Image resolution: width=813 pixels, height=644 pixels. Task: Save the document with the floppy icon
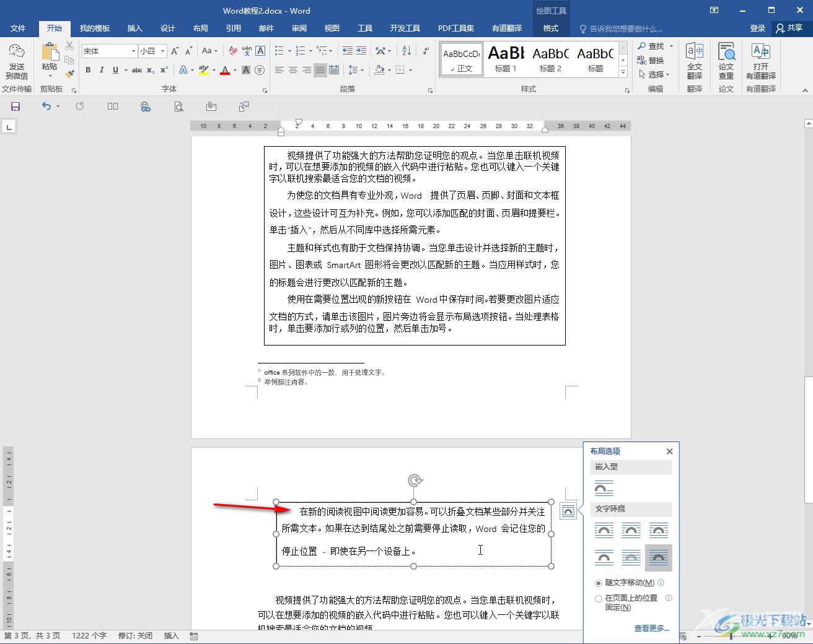click(15, 107)
